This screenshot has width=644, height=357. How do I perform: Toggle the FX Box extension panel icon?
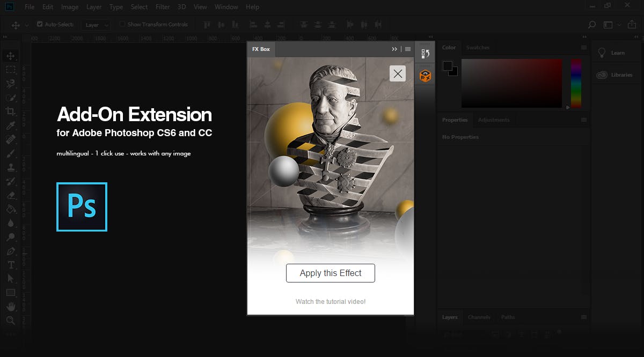(425, 76)
